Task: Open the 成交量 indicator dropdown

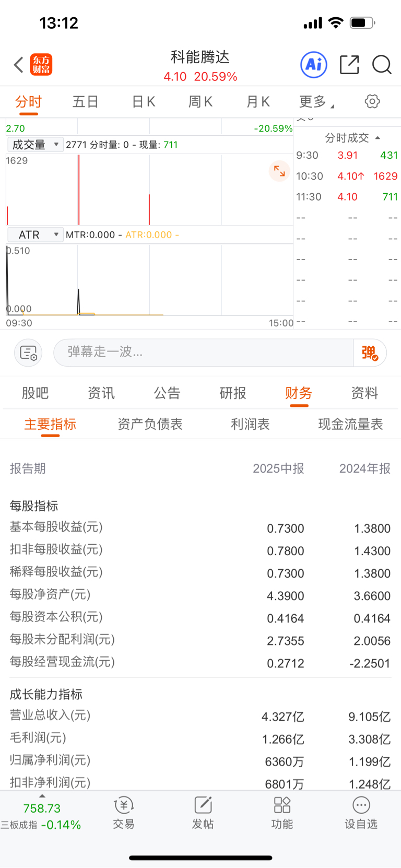Action: [35, 145]
